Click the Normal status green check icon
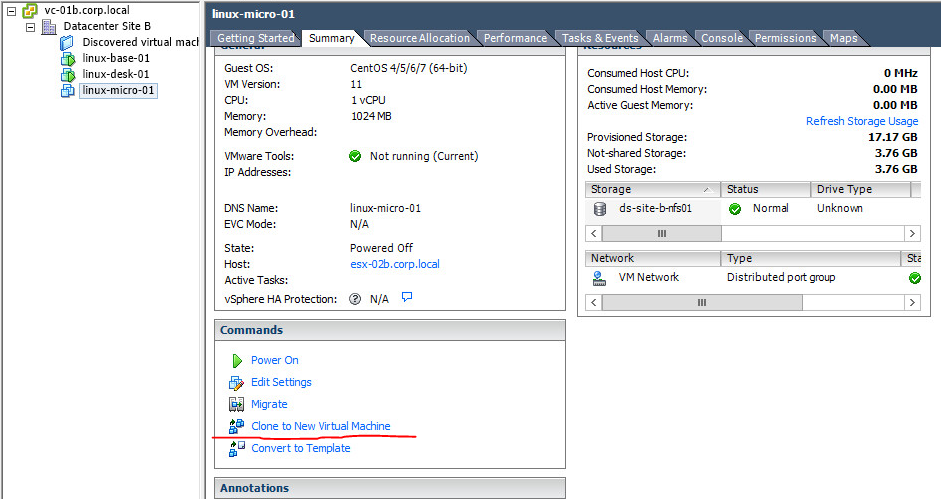 pos(735,209)
